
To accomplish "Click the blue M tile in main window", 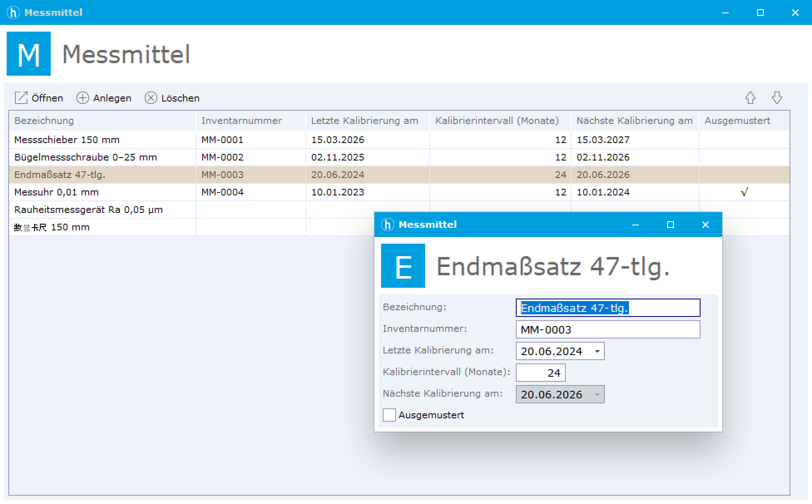I will (29, 54).
